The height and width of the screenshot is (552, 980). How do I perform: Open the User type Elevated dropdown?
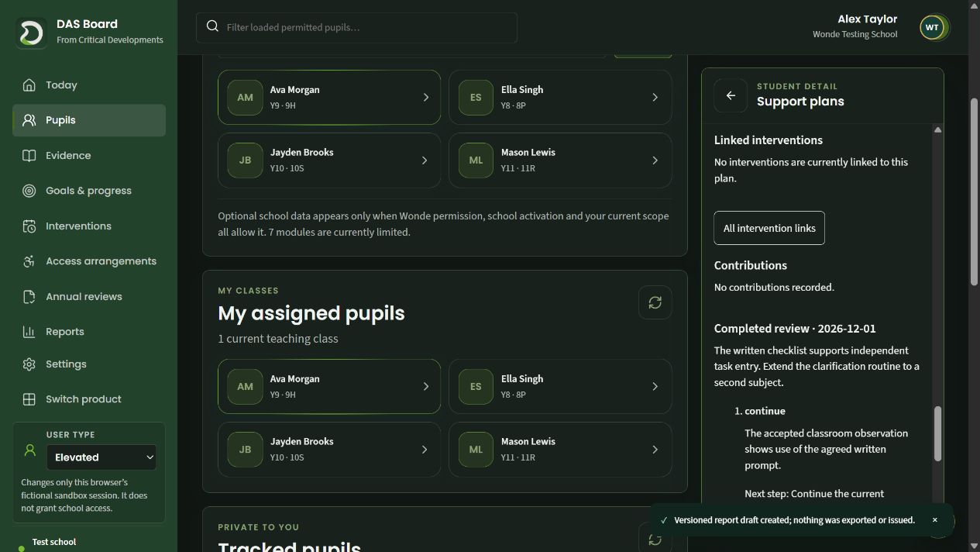tap(101, 457)
